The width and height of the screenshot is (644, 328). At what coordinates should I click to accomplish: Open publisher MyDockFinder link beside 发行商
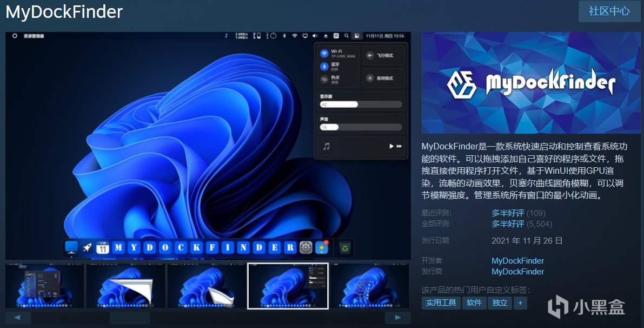pos(517,271)
